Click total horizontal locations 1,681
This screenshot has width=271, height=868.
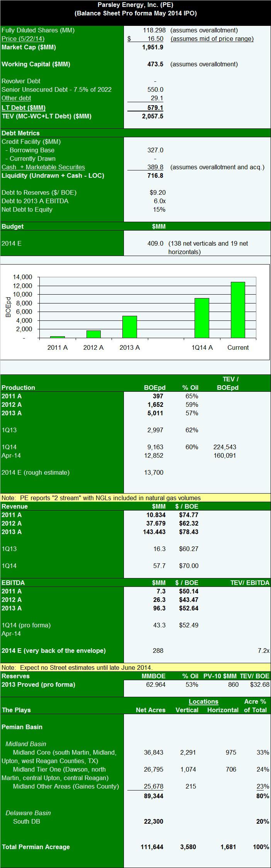coord(228,847)
